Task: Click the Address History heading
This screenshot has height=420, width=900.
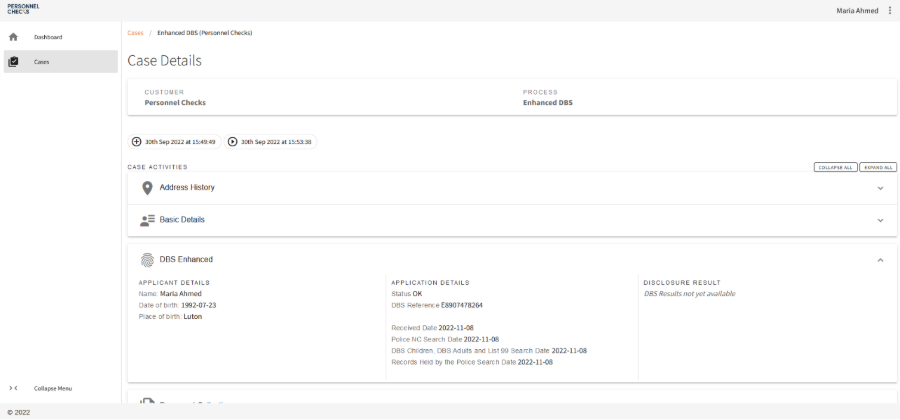Action: click(187, 188)
